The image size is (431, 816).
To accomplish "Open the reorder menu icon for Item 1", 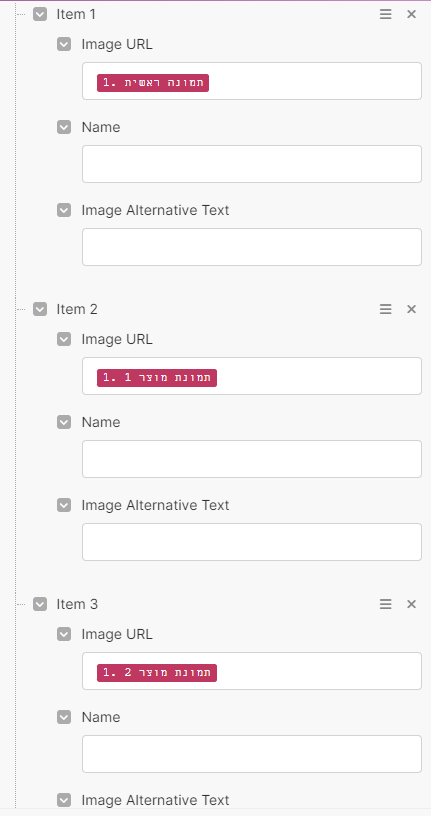I will tap(385, 14).
